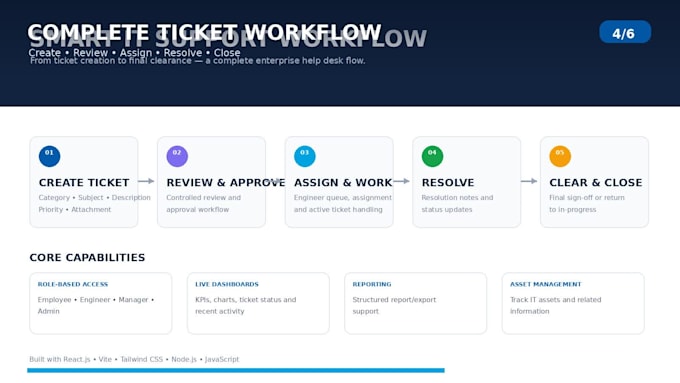This screenshot has height=383, width=680.
Task: Select the CLEAR & CLOSE heading
Action: coord(595,183)
